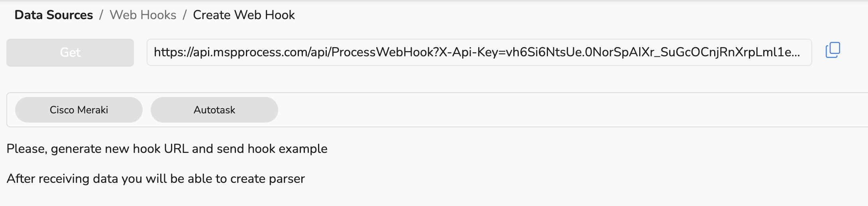Click the grayed-out Get button
Screen dimensions: 868x206
(x=70, y=53)
